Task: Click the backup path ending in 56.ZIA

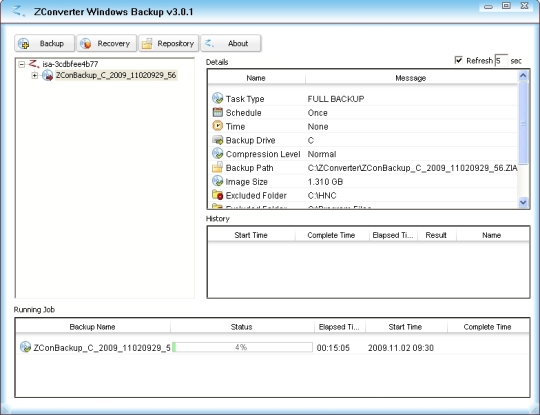Action: 412,168
